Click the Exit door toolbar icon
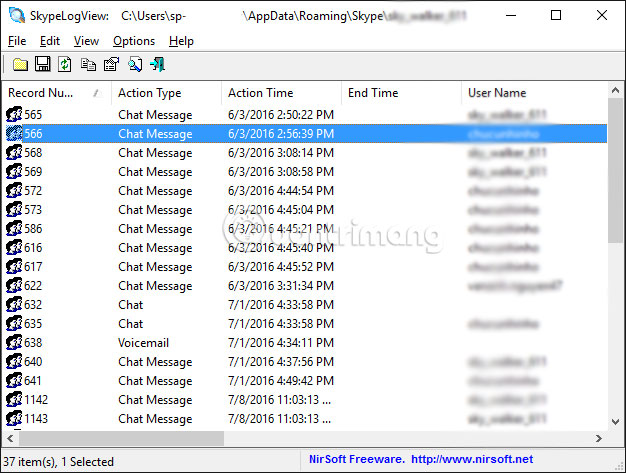The height and width of the screenshot is (473, 626). (x=158, y=64)
